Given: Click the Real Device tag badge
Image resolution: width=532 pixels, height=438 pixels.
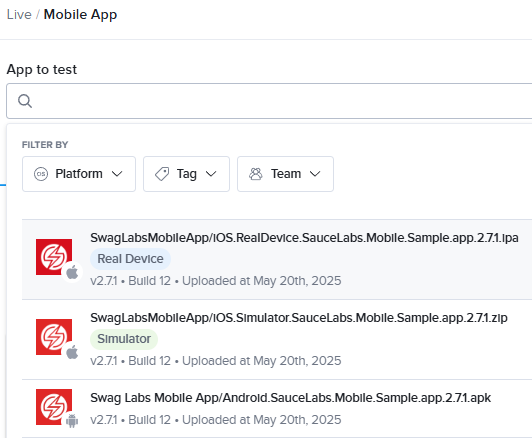Looking at the screenshot, I should (130, 259).
